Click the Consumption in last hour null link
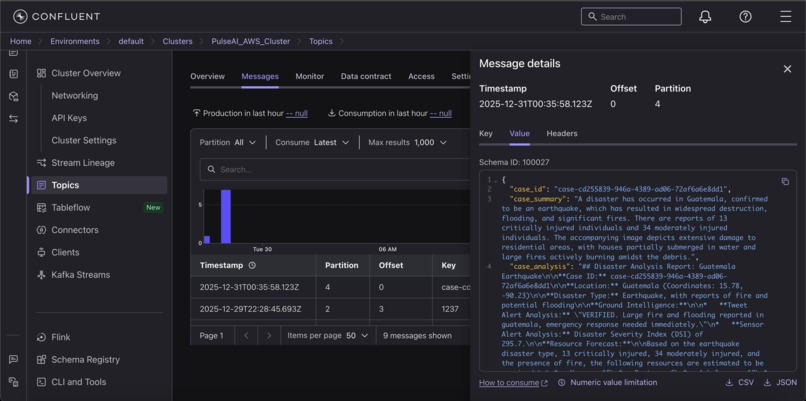806x401 pixels. pos(441,113)
